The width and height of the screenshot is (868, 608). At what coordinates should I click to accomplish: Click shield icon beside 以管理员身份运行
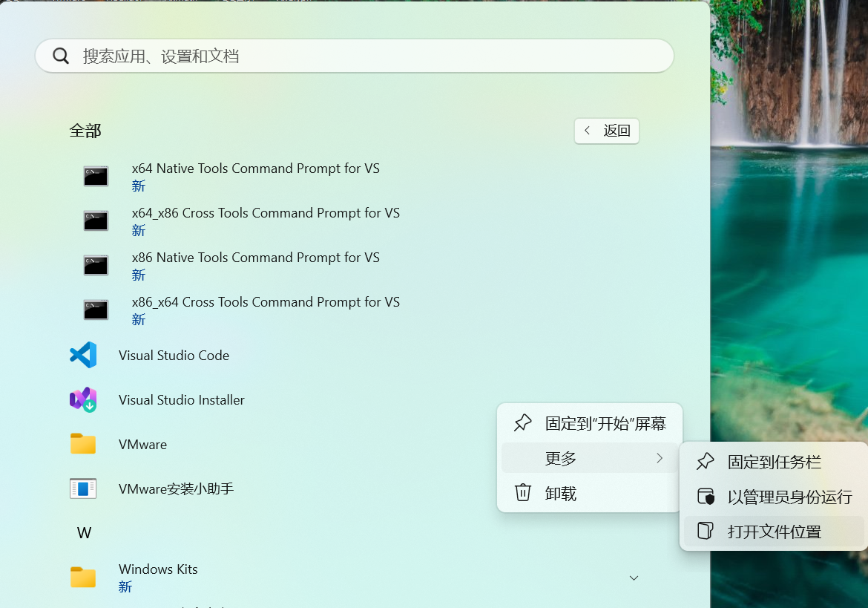pos(706,496)
